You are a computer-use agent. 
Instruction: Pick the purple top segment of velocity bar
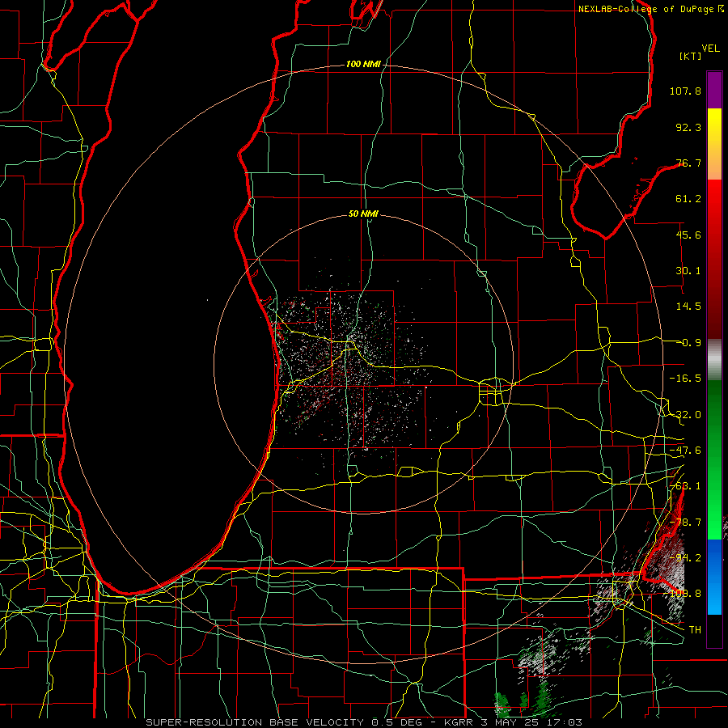point(714,90)
